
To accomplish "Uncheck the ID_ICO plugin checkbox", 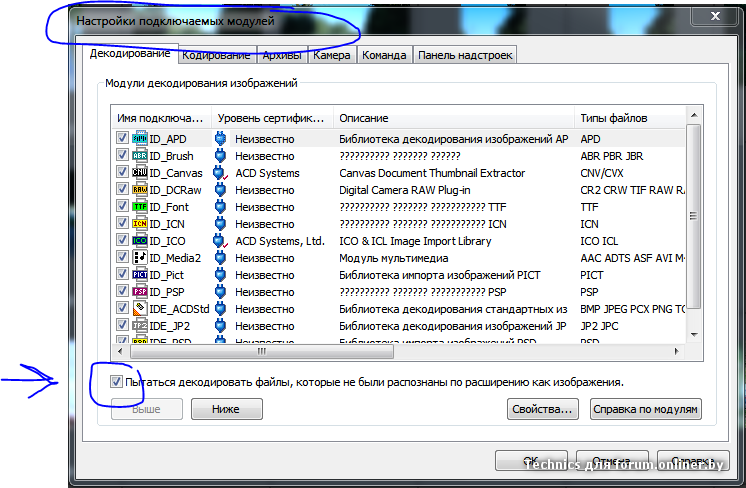I will 122,240.
